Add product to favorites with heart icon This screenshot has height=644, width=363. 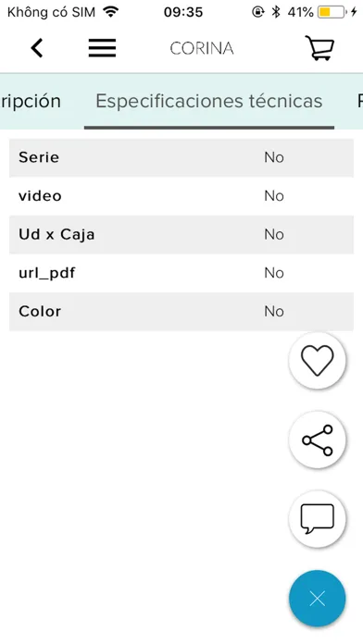tap(317, 360)
